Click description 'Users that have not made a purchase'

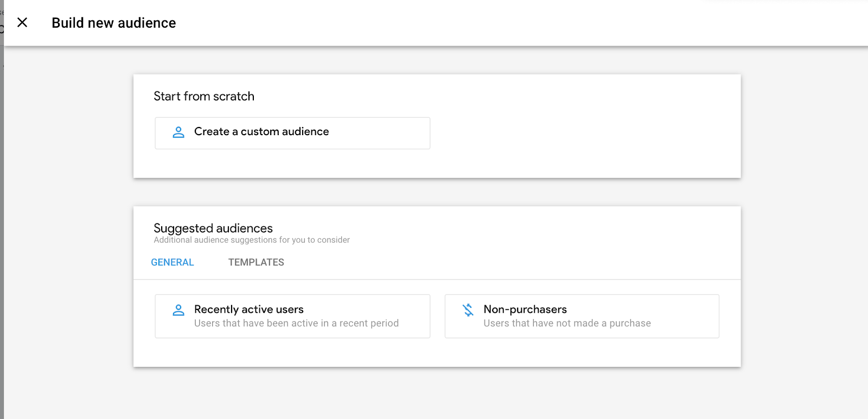tap(567, 323)
